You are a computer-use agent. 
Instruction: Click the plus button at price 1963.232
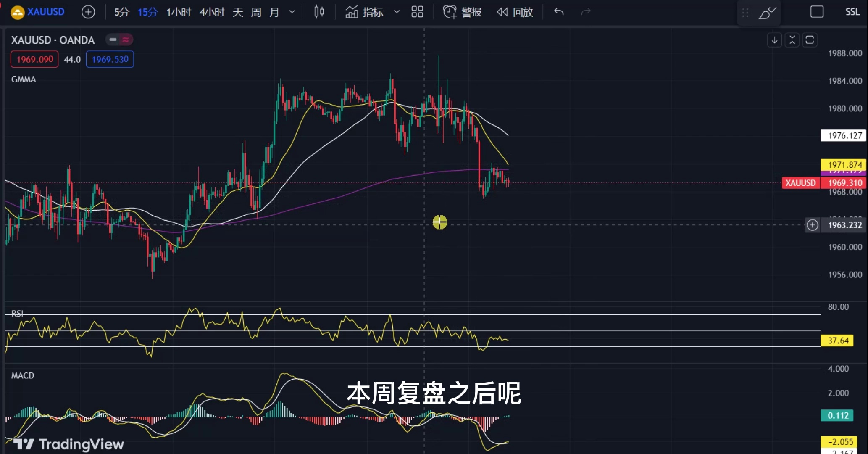pyautogui.click(x=813, y=225)
